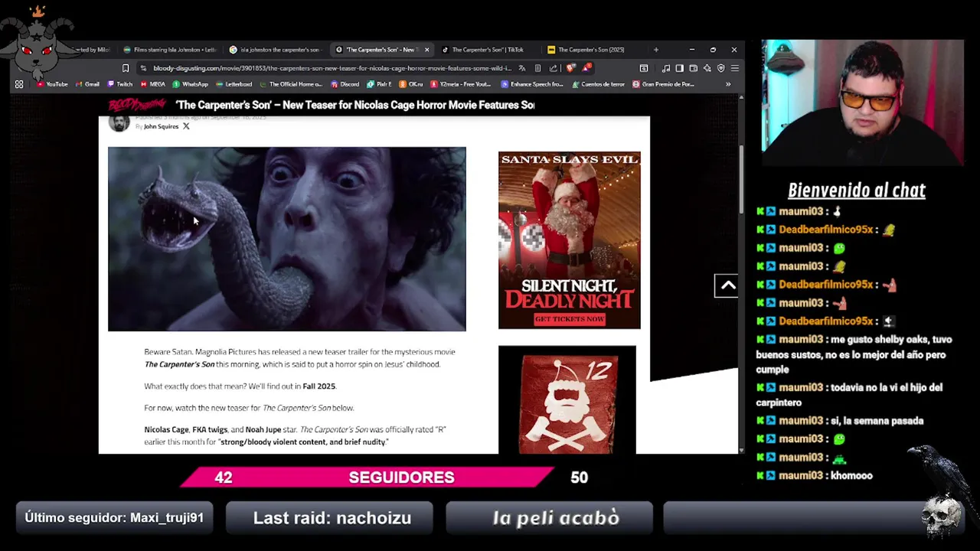Open the Cuentos de terror bookmark
The image size is (980, 551).
tap(598, 84)
